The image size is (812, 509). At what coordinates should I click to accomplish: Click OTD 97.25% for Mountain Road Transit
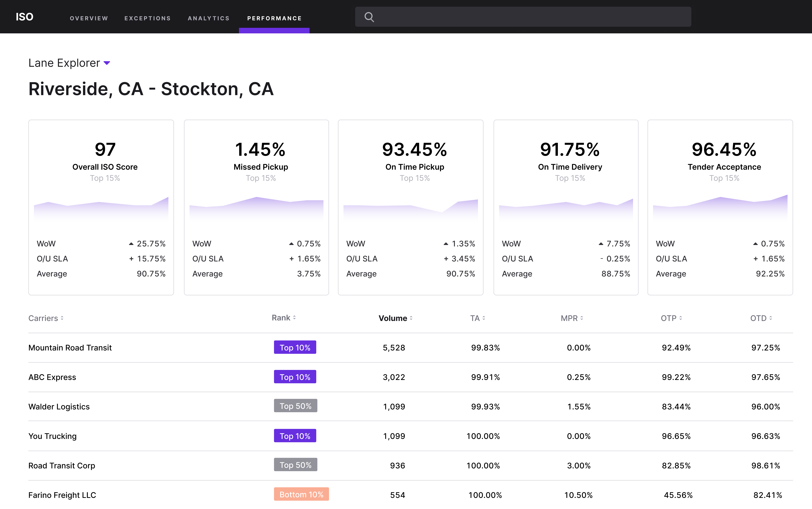point(766,348)
